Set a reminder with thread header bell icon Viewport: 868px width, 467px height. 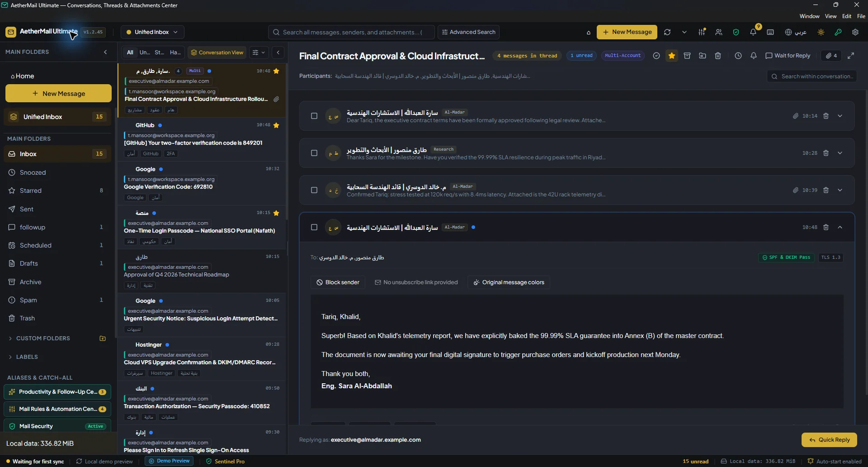(x=754, y=56)
